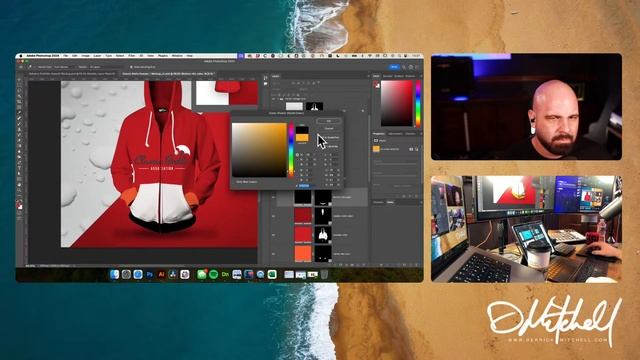Screen dimensions: 640x360
Task: Click the Photoshop icon in the Dock
Action: [149, 275]
